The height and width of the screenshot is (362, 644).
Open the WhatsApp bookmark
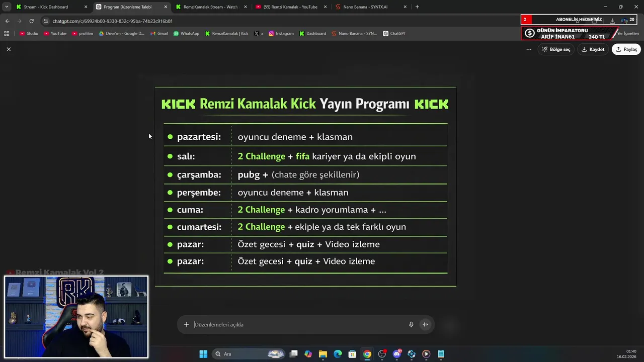tap(186, 34)
